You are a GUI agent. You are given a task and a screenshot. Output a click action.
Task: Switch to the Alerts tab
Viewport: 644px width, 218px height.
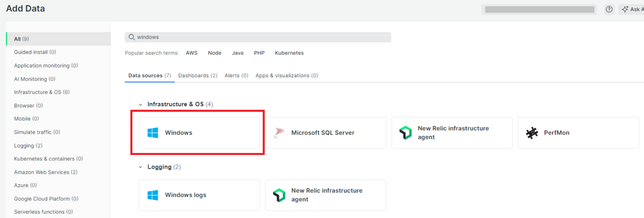[x=237, y=76]
